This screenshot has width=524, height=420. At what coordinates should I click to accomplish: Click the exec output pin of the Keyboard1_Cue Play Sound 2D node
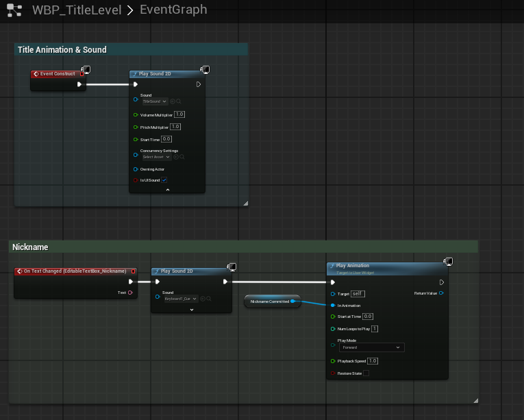pos(225,282)
